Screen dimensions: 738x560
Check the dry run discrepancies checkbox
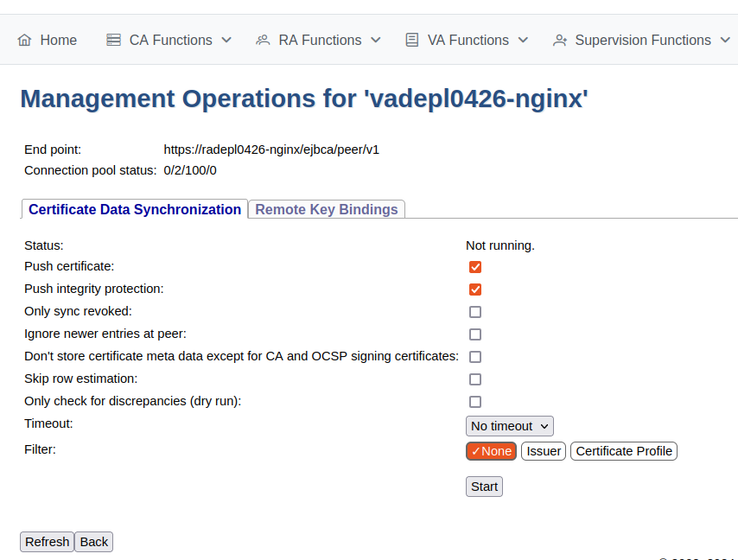coord(475,401)
